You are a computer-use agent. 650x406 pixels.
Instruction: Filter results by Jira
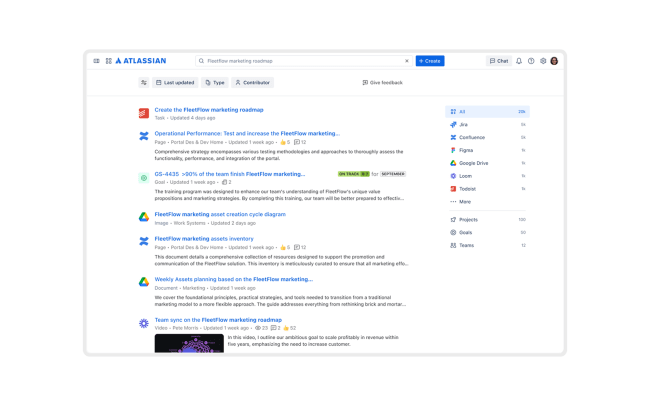tap(488, 124)
